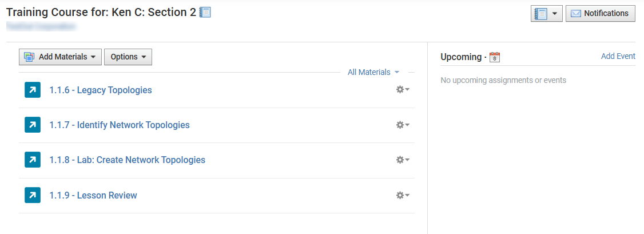Click the envelope icon in Notifications

click(576, 14)
